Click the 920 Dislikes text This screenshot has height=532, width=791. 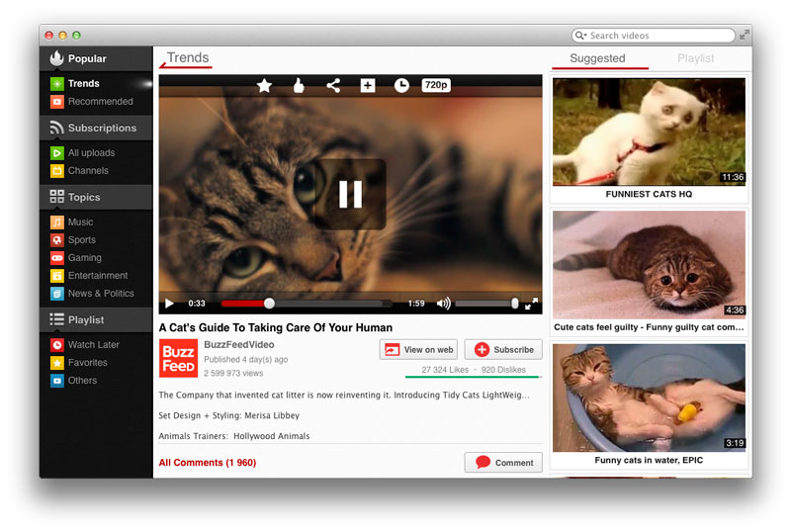tap(503, 370)
